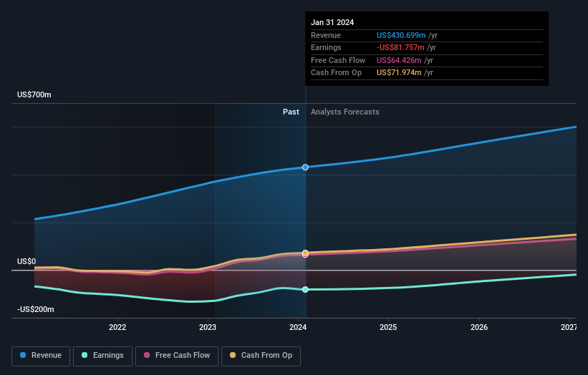Image resolution: width=588 pixels, height=375 pixels.
Task: Click the Analysts Forecasts label
Action: click(x=345, y=112)
